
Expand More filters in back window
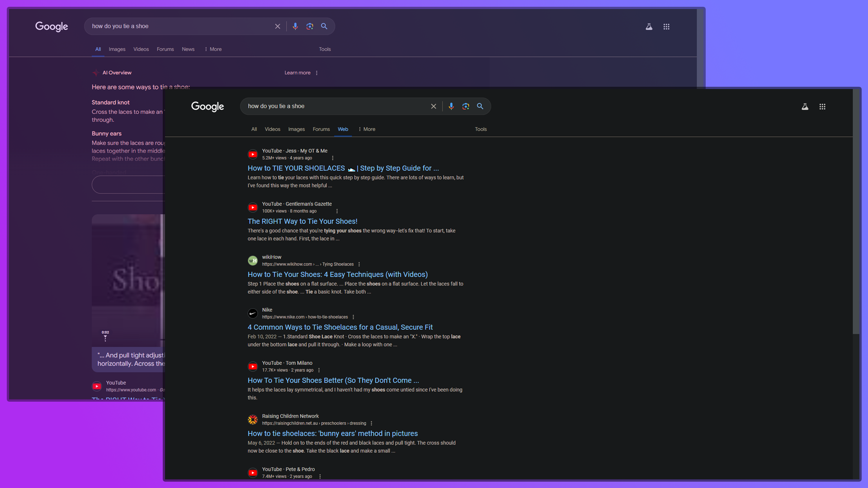tap(213, 49)
